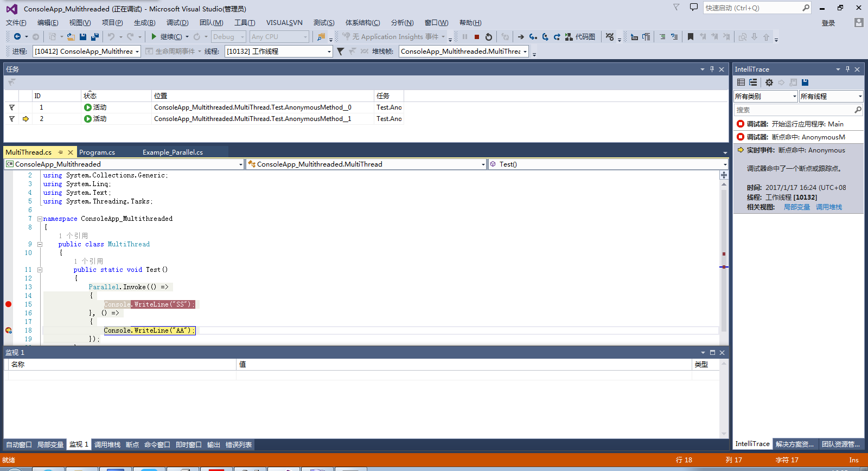Select IntelliTrace event 开始运行应用程序: Main

coord(799,124)
